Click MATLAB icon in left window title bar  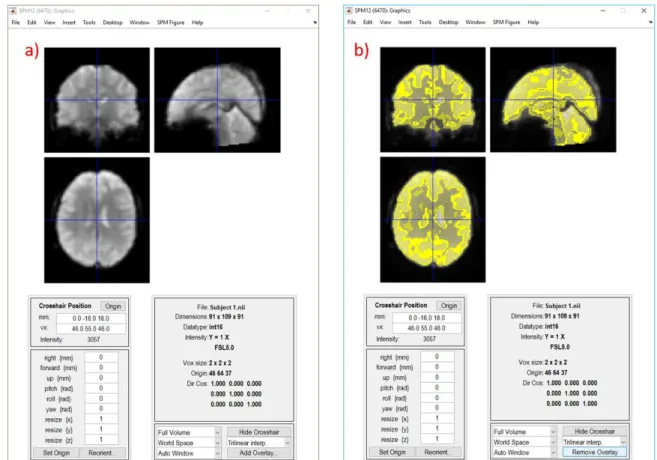coord(13,11)
